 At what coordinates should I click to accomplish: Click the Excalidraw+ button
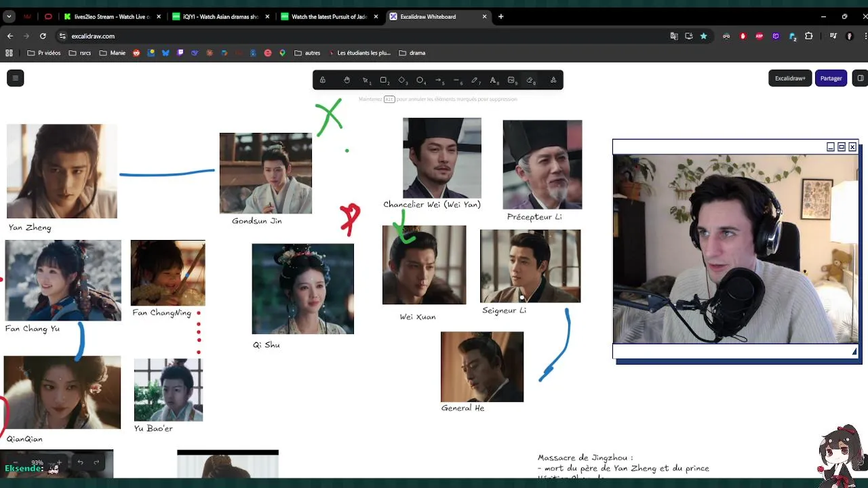[790, 78]
